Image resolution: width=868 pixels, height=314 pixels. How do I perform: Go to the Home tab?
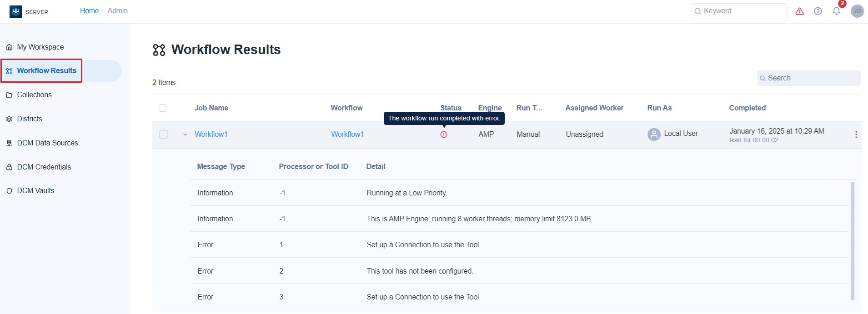tap(89, 11)
